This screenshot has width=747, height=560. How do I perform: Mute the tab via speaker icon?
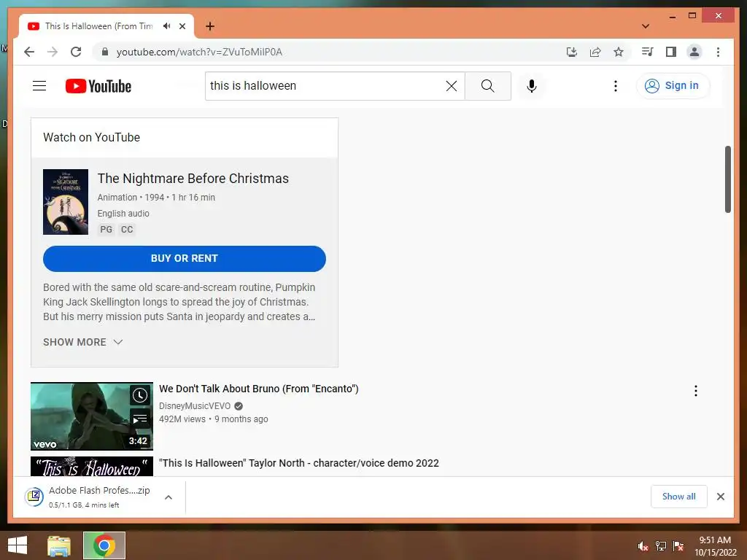point(166,26)
